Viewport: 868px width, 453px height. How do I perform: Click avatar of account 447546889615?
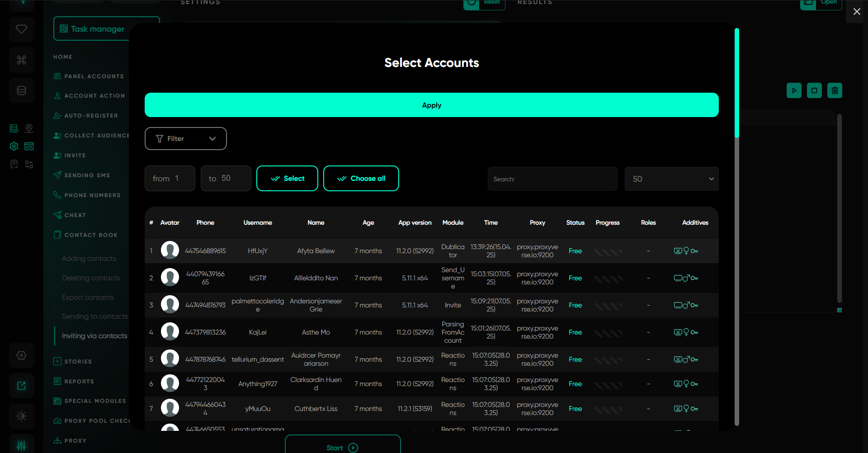(x=170, y=250)
